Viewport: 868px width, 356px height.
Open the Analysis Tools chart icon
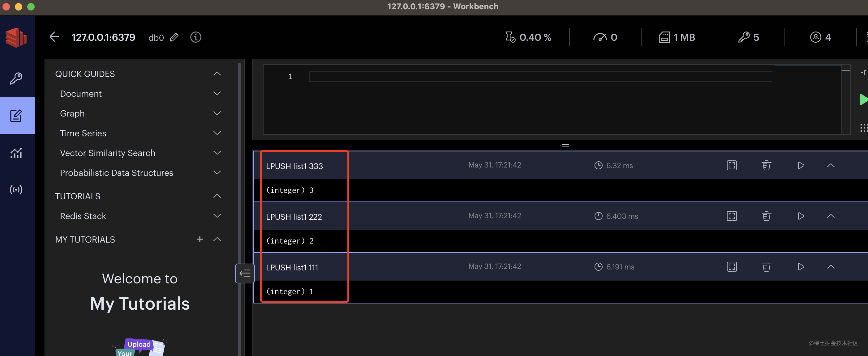pos(16,153)
